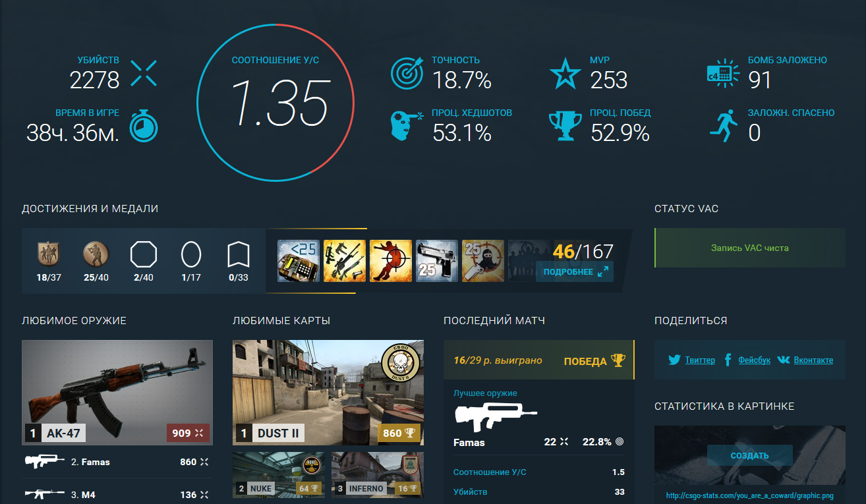The width and height of the screenshot is (866, 504).
Task: Open the pistol '25' achievement badge
Action: tap(437, 261)
